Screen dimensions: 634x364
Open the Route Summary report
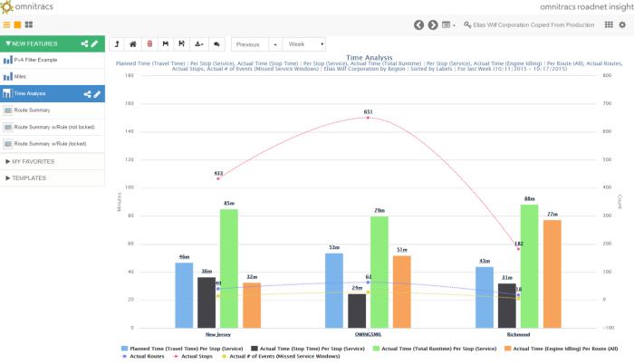32,110
